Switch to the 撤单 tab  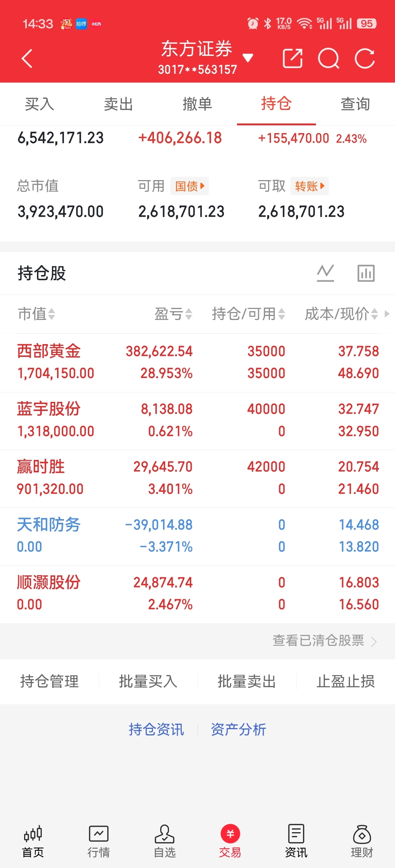click(197, 104)
